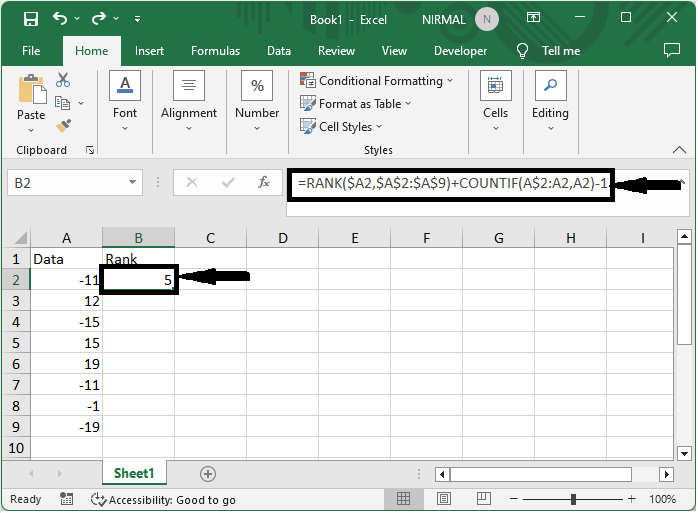Open the Font group button
This screenshot has height=513, width=698.
tap(125, 102)
